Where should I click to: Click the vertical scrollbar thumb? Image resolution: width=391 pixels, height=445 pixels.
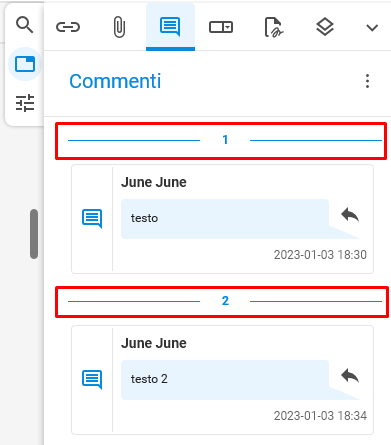point(34,234)
